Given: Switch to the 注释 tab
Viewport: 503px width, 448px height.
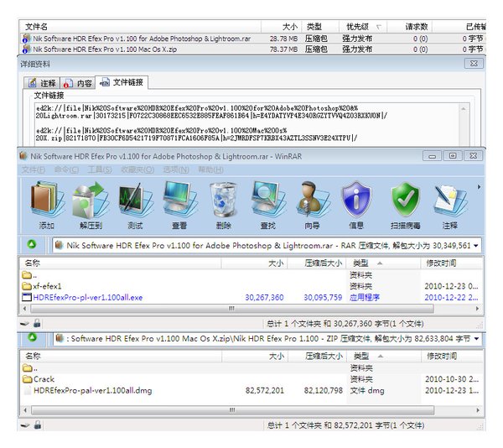Looking at the screenshot, I should (x=42, y=83).
